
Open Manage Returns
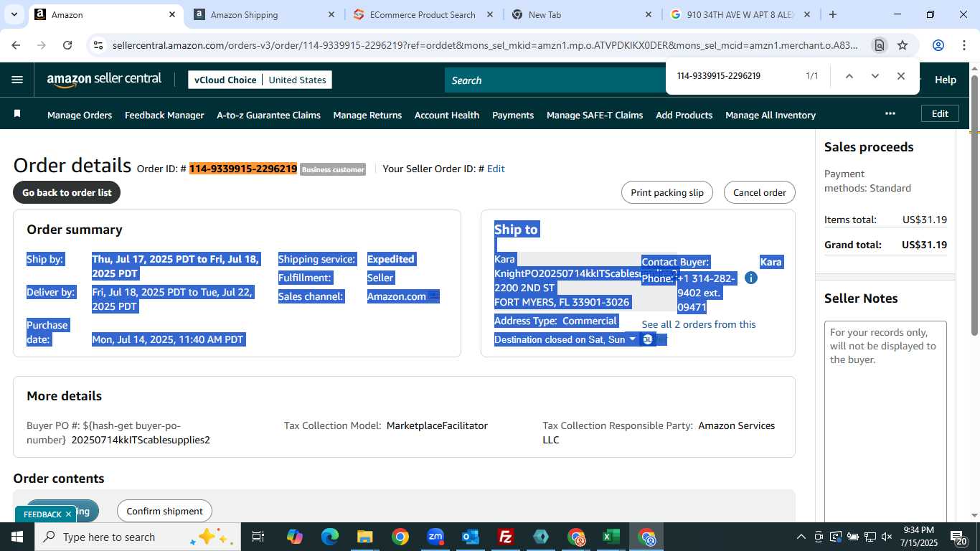367,115
